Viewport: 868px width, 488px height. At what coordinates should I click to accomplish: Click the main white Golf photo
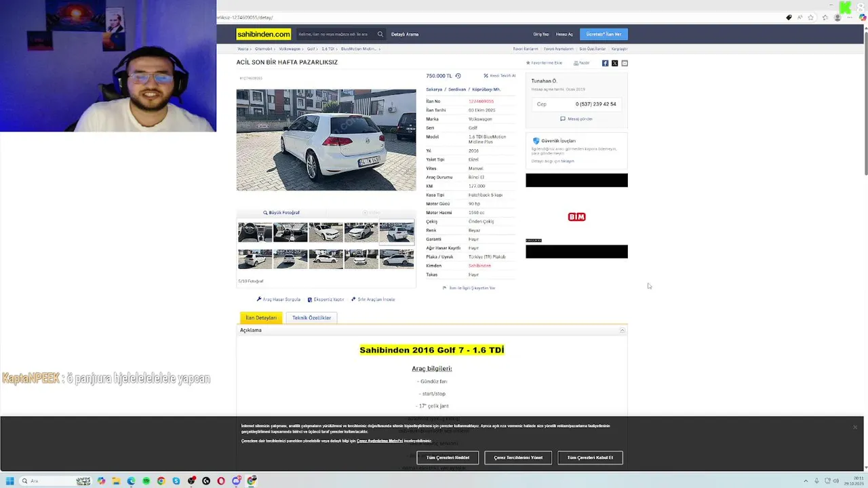[326, 140]
